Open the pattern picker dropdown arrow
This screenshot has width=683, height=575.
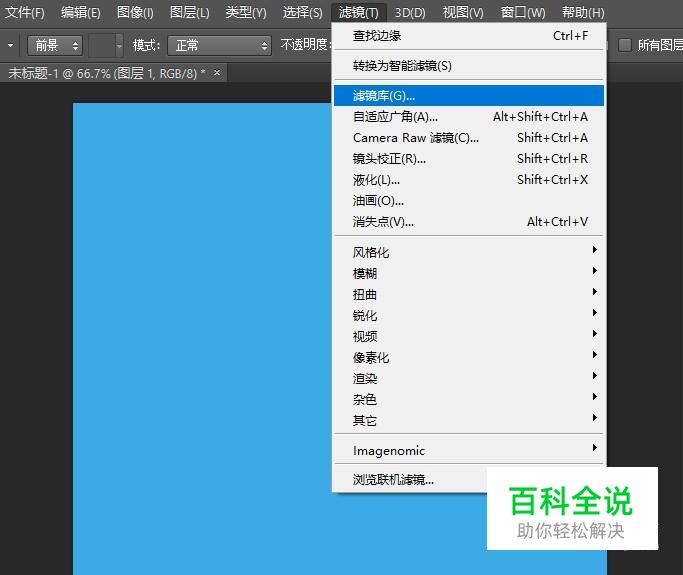tap(119, 45)
